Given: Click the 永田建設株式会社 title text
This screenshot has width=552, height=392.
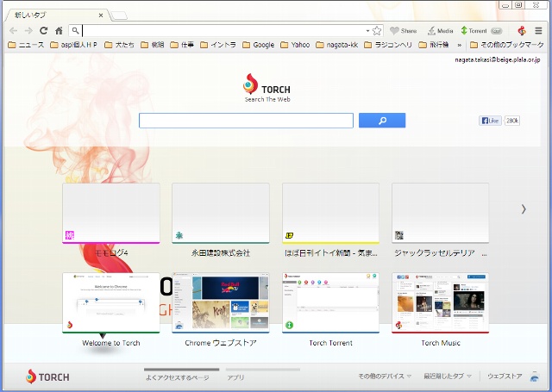Looking at the screenshot, I should pos(221,252).
